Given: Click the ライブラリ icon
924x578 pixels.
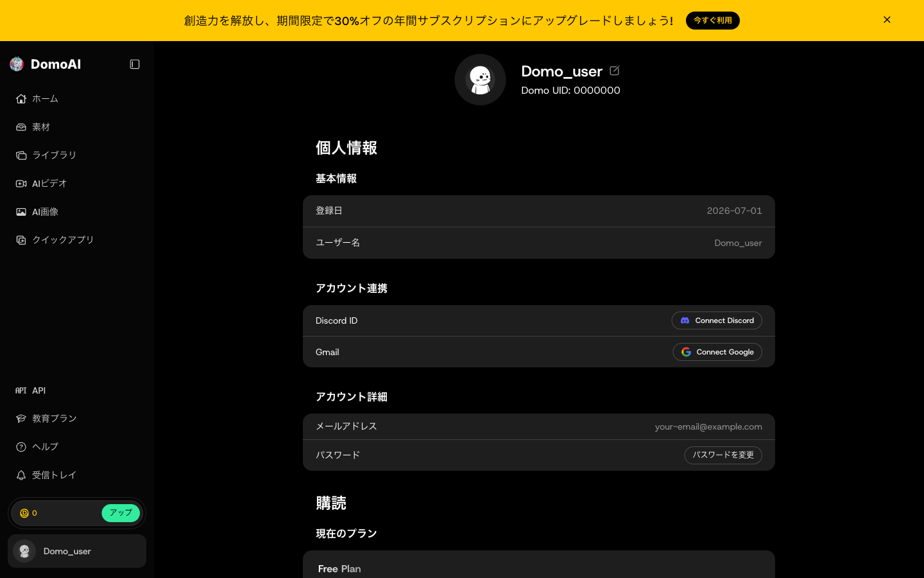Looking at the screenshot, I should [21, 155].
